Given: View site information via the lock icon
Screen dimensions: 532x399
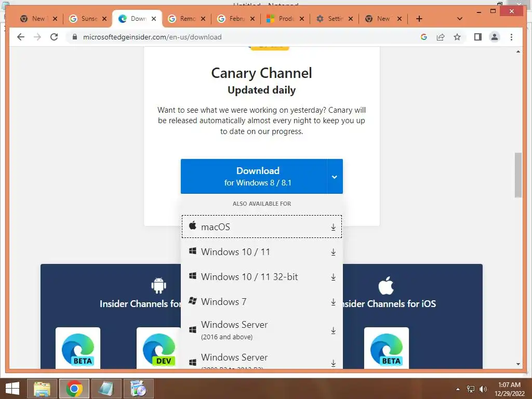Looking at the screenshot, I should [75, 37].
